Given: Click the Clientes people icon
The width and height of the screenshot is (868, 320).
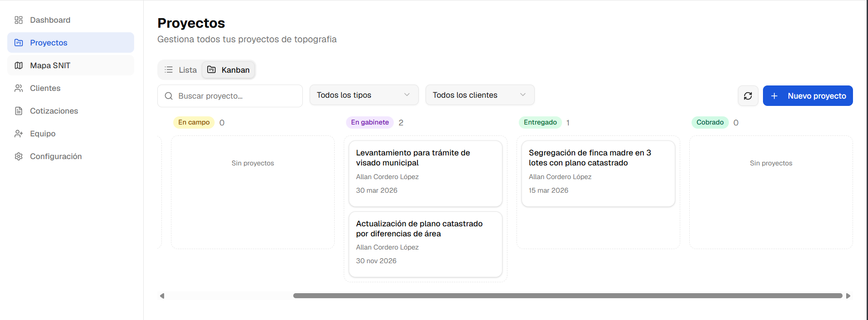Looking at the screenshot, I should tap(18, 88).
